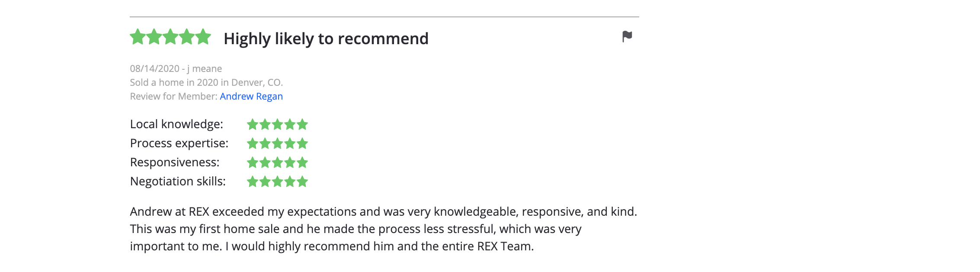Click the "Local knowledge:" label
The height and width of the screenshot is (272, 980).
pyautogui.click(x=176, y=124)
